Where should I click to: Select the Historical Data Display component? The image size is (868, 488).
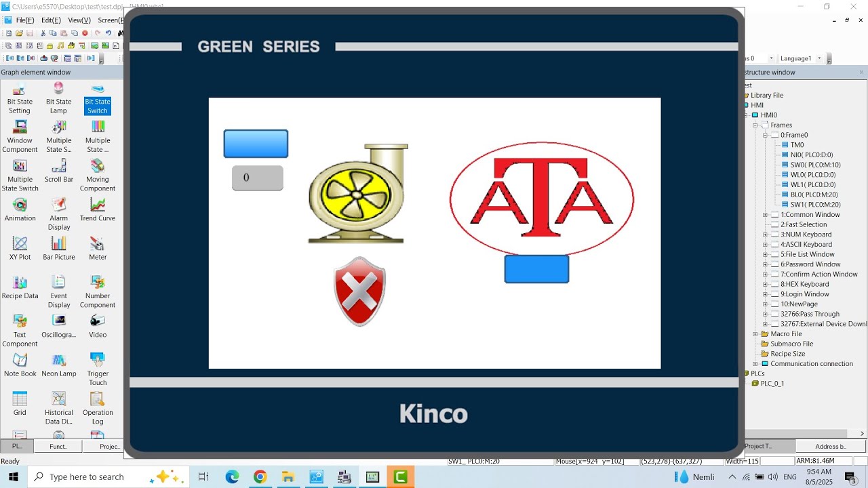58,408
